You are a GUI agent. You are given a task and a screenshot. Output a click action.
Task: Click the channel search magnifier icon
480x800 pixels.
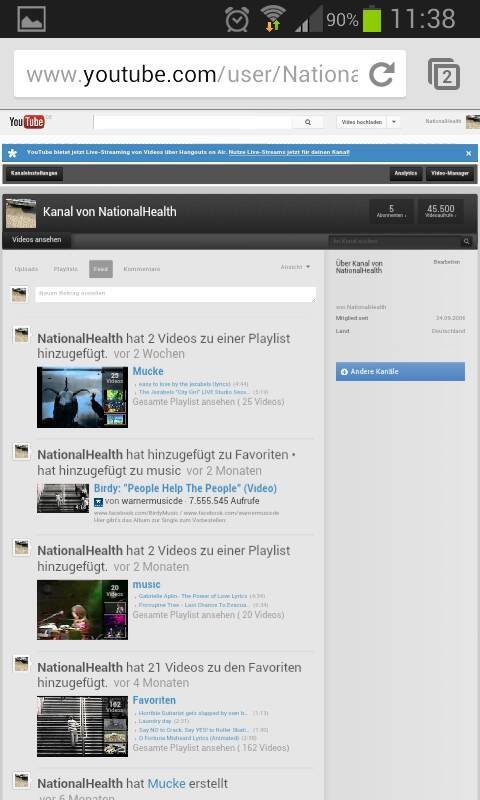click(466, 241)
